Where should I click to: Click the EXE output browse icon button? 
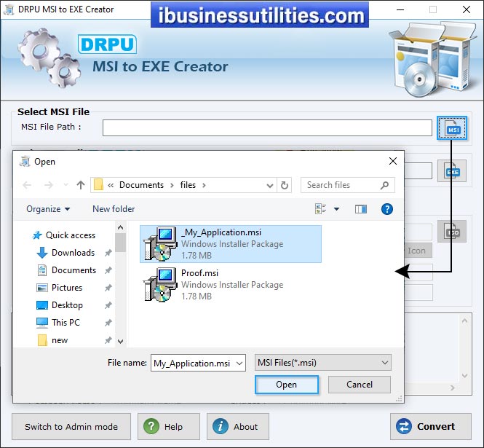tap(451, 171)
